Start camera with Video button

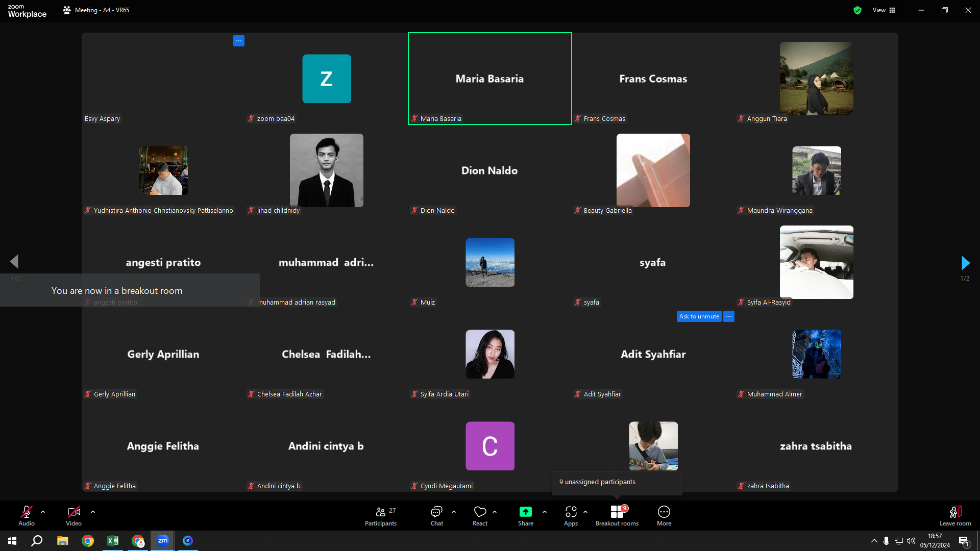73,515
